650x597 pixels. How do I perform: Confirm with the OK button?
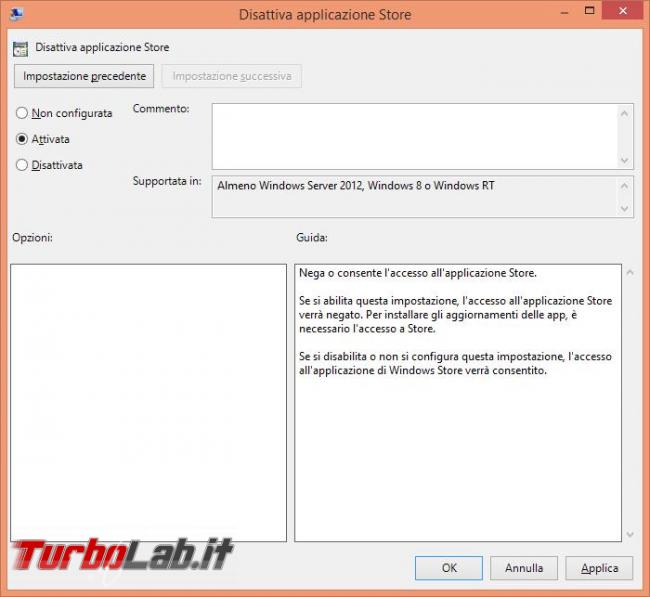point(449,568)
